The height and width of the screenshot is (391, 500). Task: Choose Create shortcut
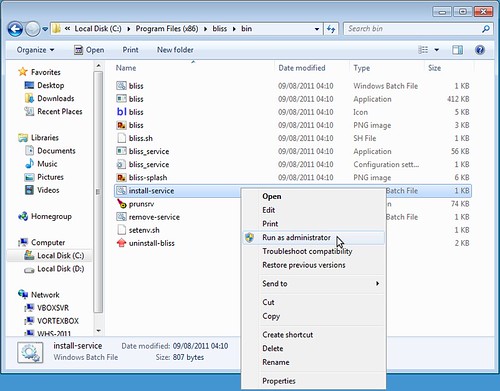[x=313, y=335]
